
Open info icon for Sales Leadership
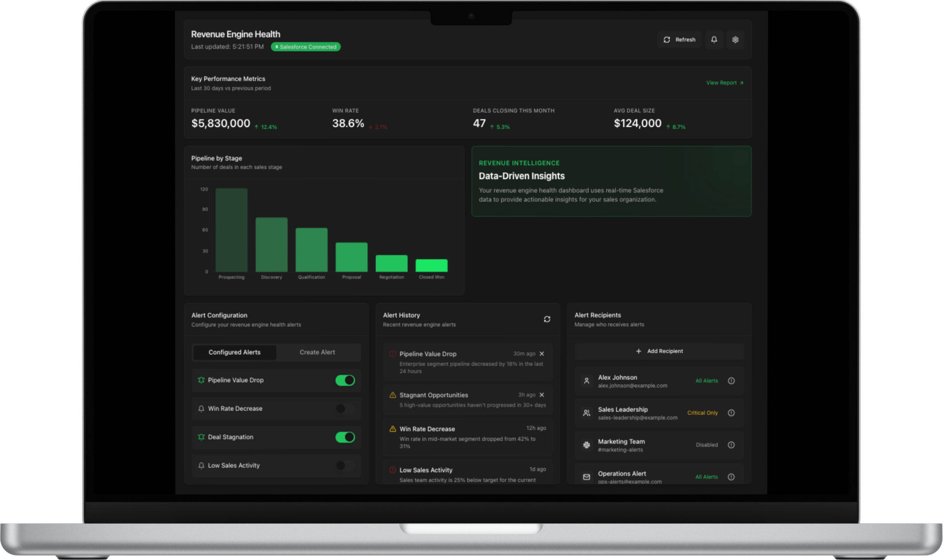731,413
